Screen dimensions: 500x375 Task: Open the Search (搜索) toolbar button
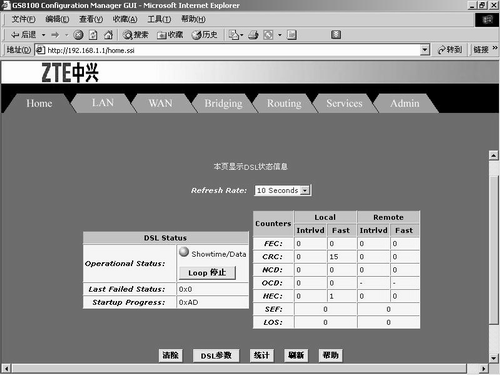pos(135,35)
